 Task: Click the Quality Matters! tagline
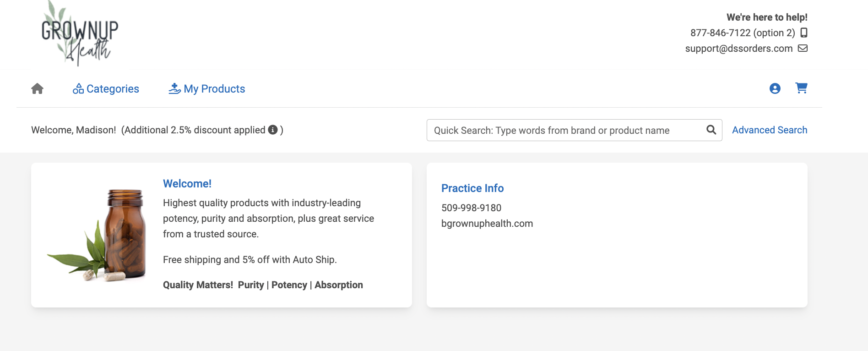point(263,285)
